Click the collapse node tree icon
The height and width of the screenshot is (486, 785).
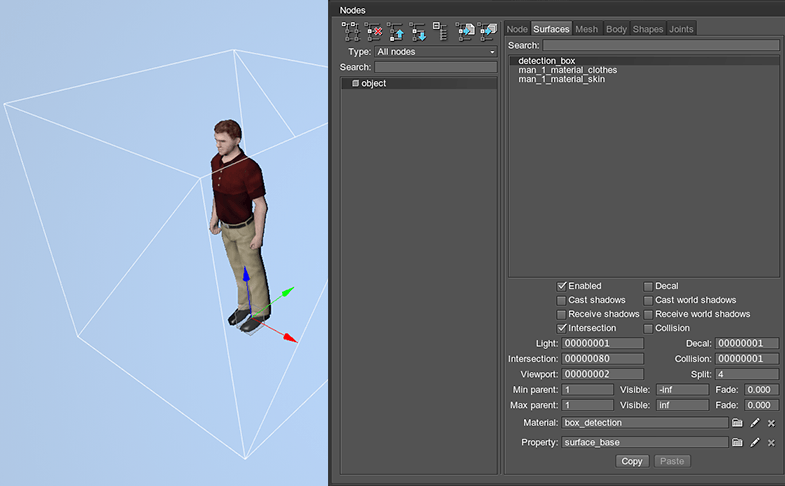click(x=440, y=31)
